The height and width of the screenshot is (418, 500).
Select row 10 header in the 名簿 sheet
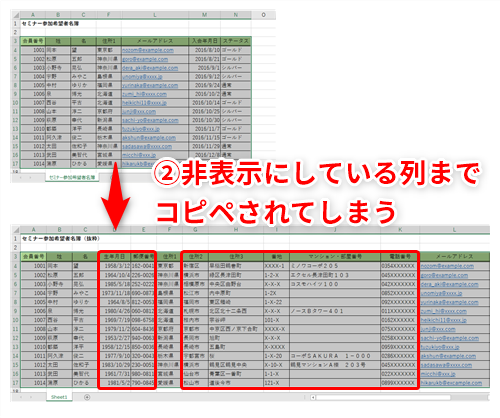[15, 103]
